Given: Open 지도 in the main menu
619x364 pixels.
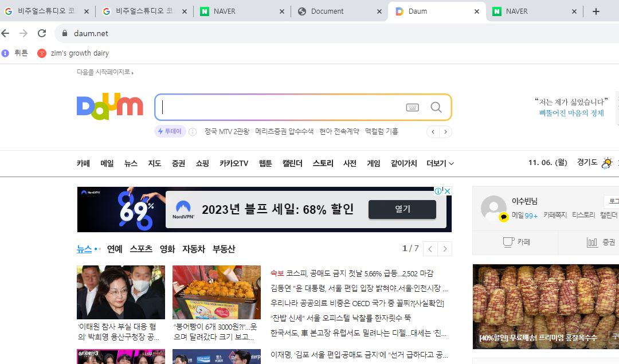Looking at the screenshot, I should point(154,163).
